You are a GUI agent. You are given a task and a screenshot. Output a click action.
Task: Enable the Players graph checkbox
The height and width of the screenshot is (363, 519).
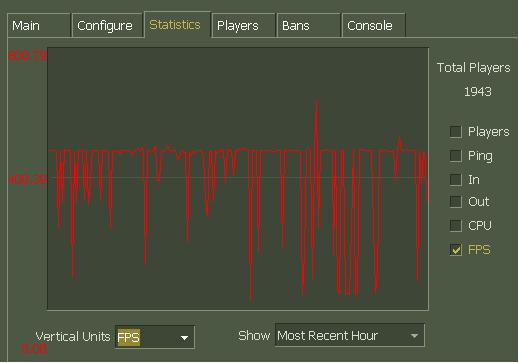(x=455, y=132)
